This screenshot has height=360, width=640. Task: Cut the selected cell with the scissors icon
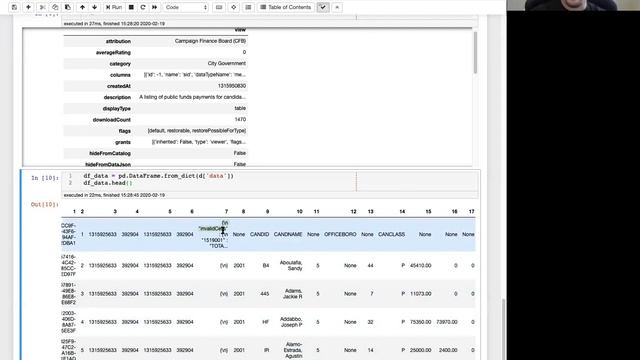(x=42, y=7)
